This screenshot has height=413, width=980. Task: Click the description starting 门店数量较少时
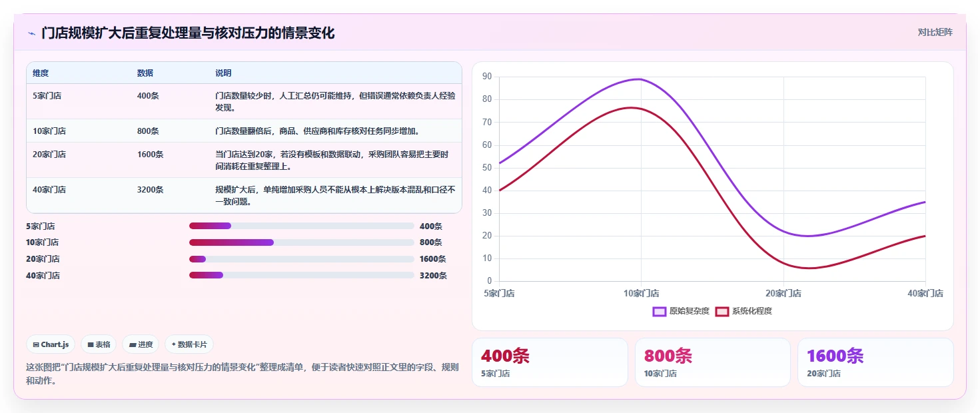coord(335,102)
